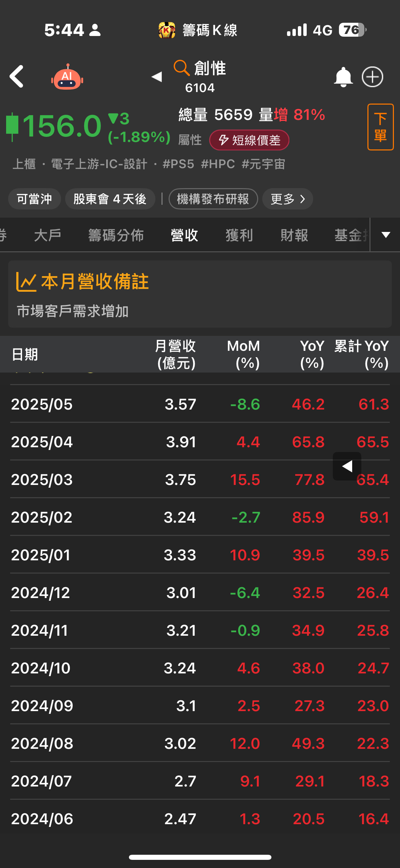Tap the 15.5 MoM value
The width and height of the screenshot is (400, 868).
[245, 480]
